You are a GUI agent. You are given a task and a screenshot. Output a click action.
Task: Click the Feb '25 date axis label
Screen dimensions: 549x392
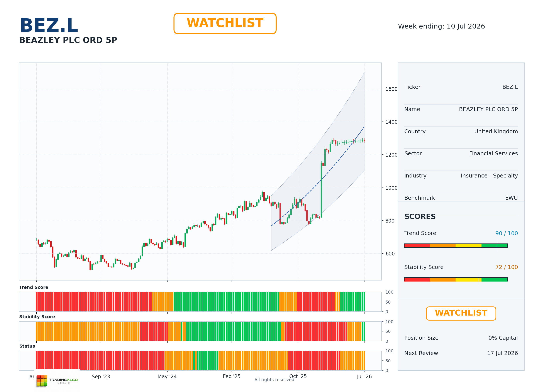[232, 377]
